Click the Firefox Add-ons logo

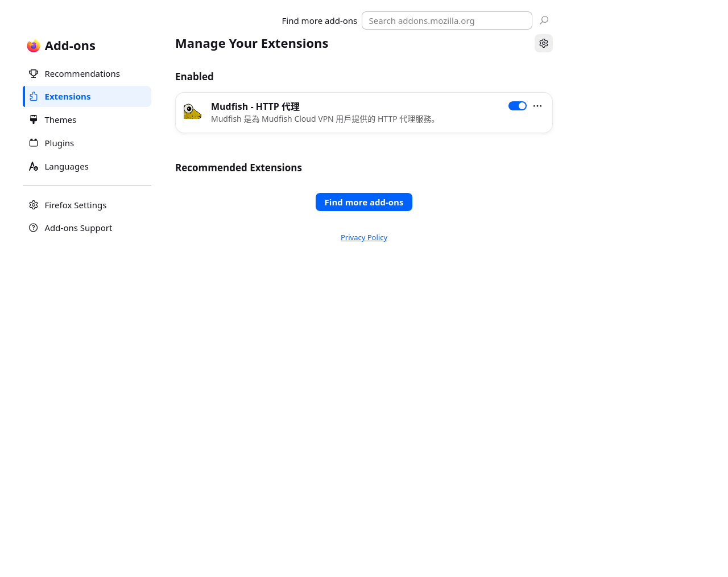click(x=34, y=46)
